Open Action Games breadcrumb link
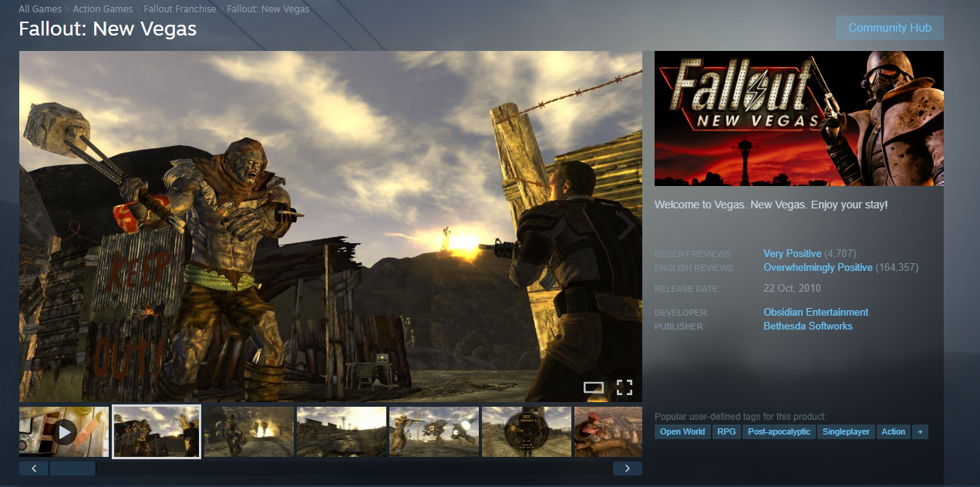The height and width of the screenshot is (487, 980). (x=103, y=9)
